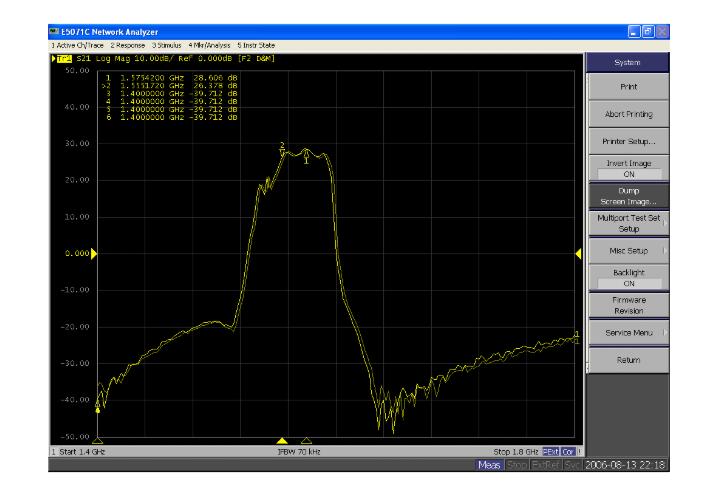
Task: Click the right-edge yellow reference position triangle
Action: (578, 254)
